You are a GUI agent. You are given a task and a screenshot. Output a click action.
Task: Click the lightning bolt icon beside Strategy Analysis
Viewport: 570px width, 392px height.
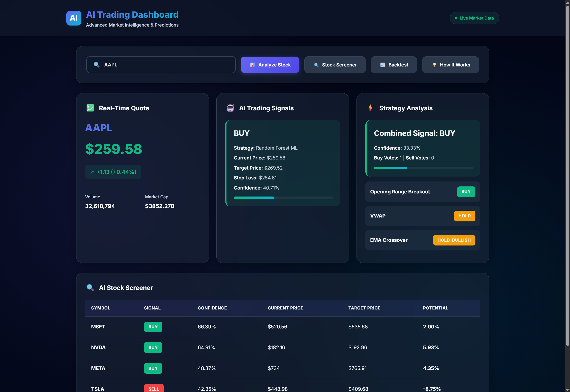pyautogui.click(x=370, y=108)
